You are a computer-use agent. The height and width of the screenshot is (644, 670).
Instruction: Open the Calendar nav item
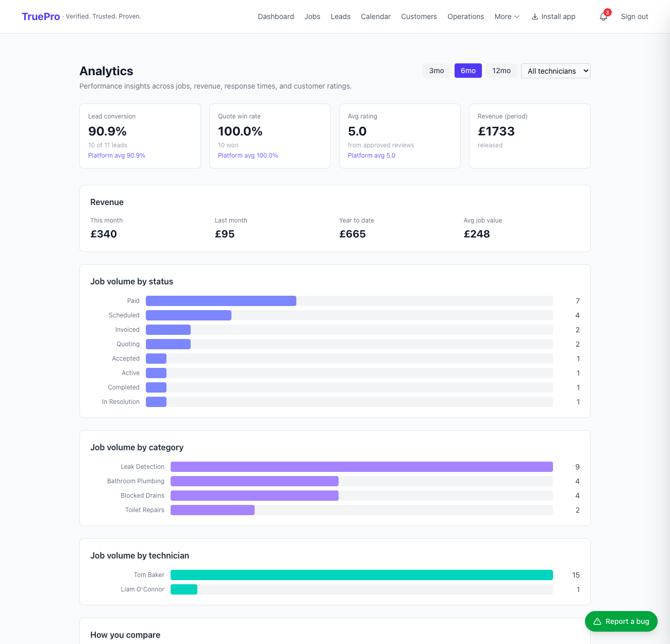tap(376, 16)
